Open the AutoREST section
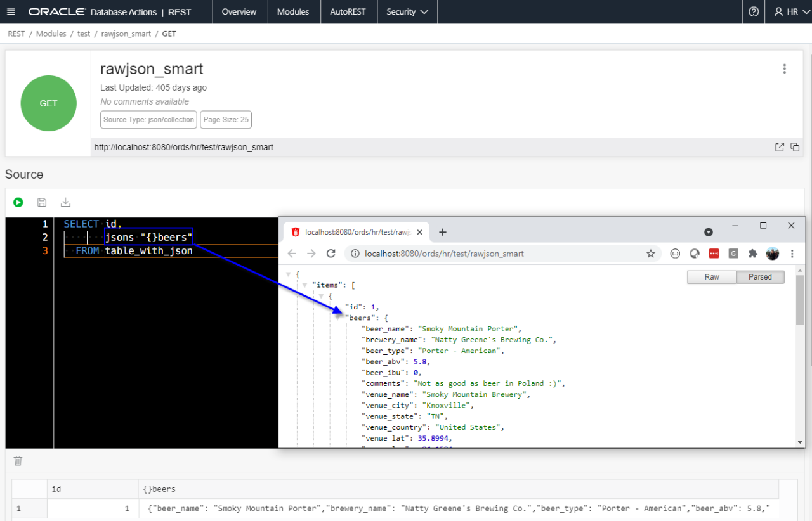This screenshot has width=812, height=521. (348, 11)
